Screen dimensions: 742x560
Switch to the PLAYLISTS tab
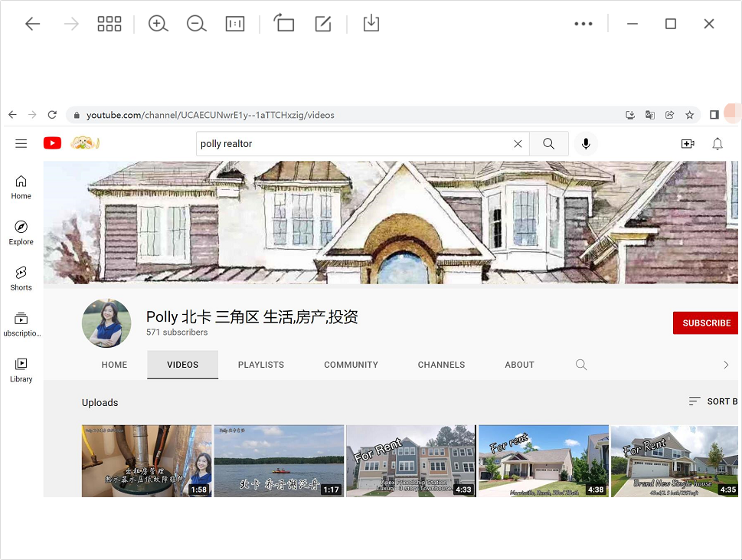pos(261,365)
